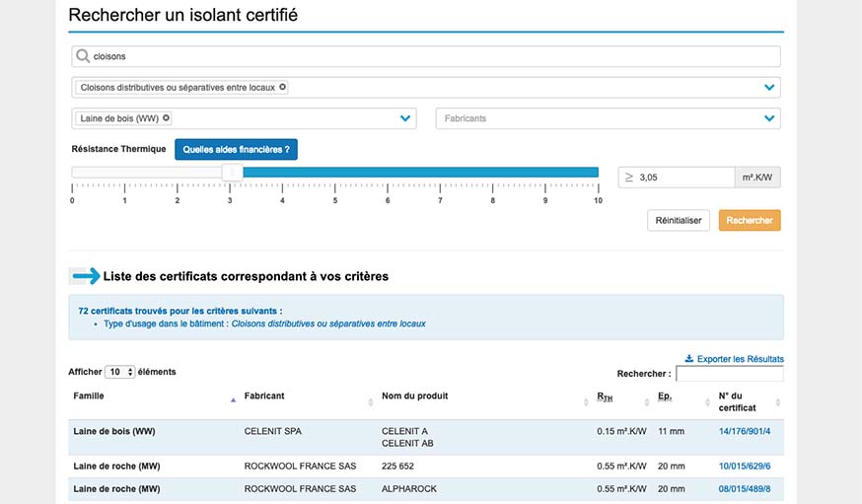
Task: Click the 72 certificats trouvés text
Action: coord(180,311)
